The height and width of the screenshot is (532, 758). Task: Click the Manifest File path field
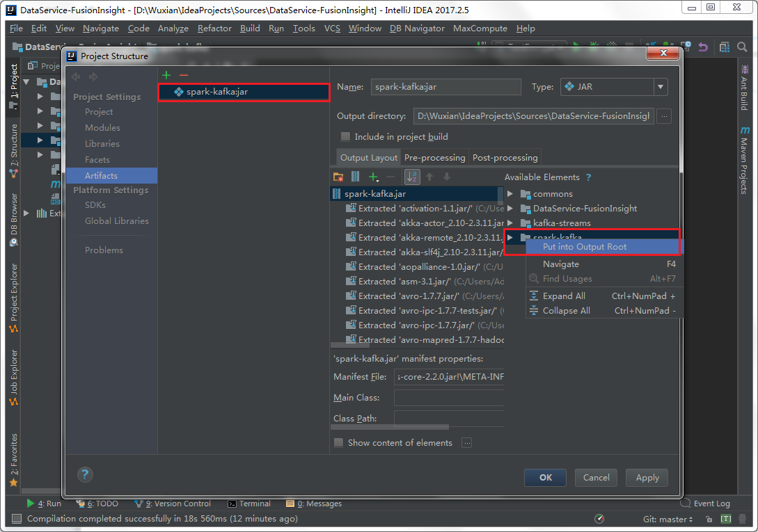click(449, 376)
